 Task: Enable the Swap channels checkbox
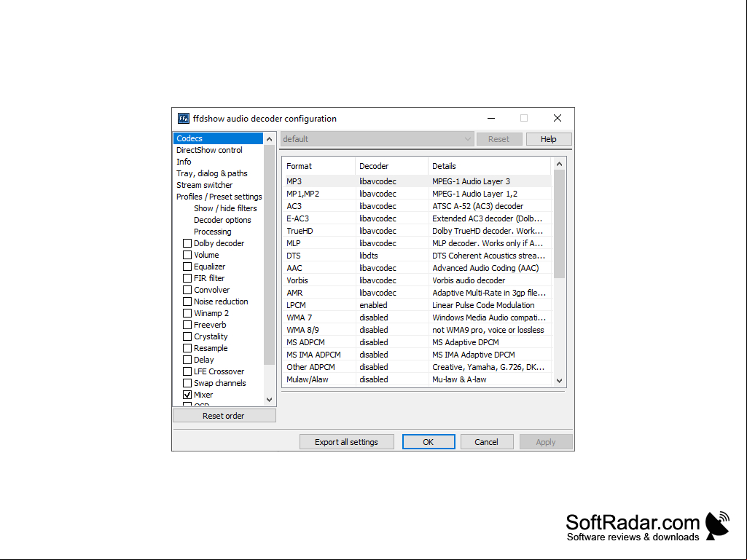coord(187,383)
